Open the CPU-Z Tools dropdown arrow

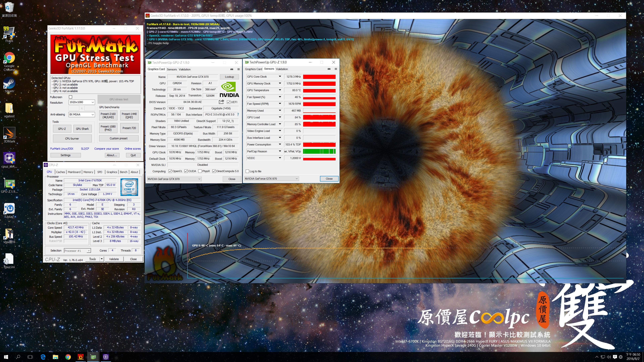coord(102,259)
